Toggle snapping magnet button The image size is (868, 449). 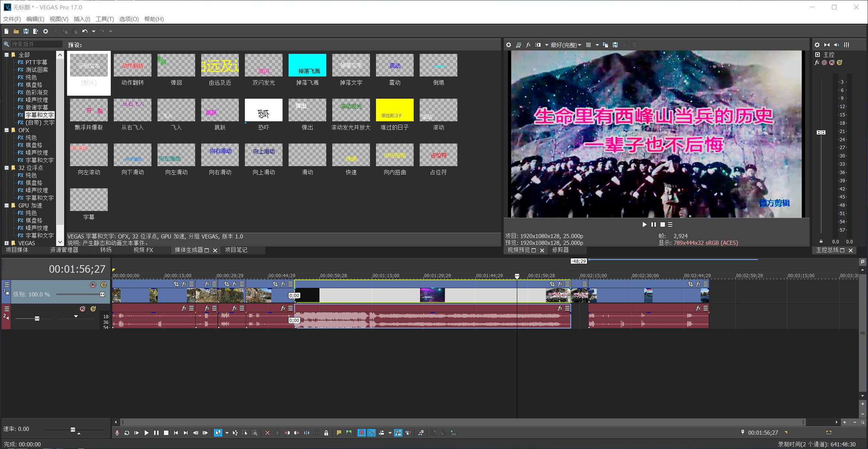point(362,433)
